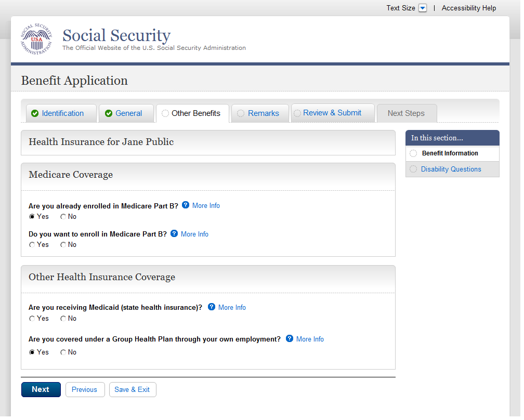Switch to the Remarks tab
The height and width of the screenshot is (420, 524).
263,113
